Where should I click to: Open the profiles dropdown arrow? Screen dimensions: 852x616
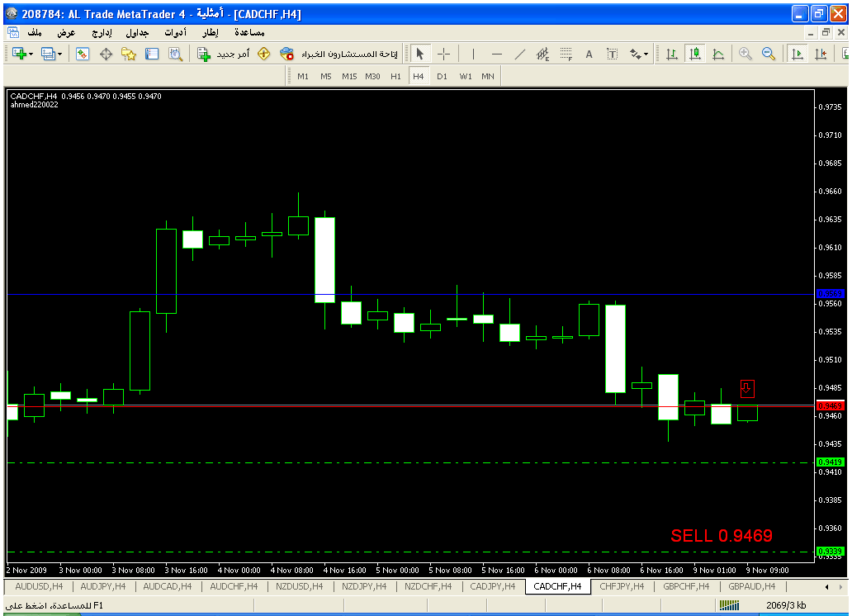[59, 54]
